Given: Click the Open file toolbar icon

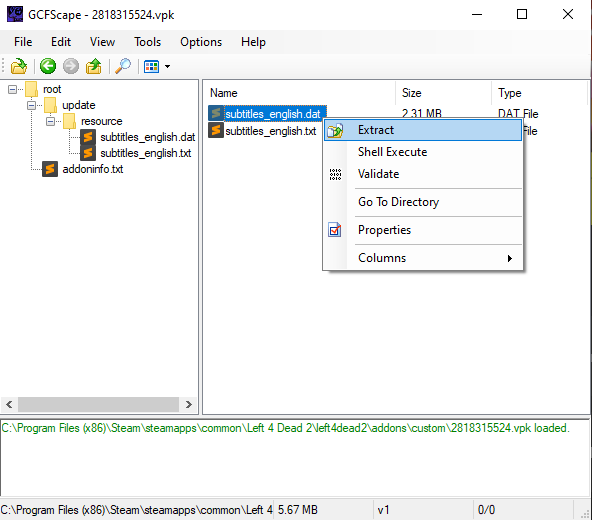Looking at the screenshot, I should tap(18, 66).
